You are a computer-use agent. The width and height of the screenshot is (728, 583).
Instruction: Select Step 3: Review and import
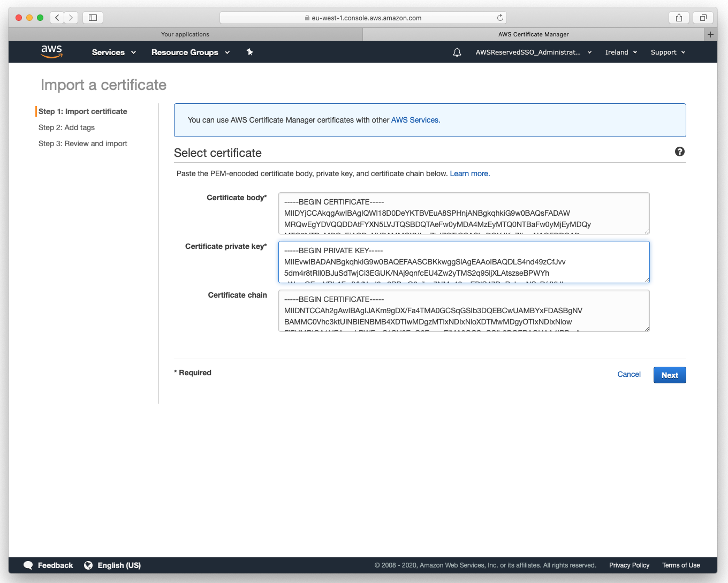tap(83, 143)
